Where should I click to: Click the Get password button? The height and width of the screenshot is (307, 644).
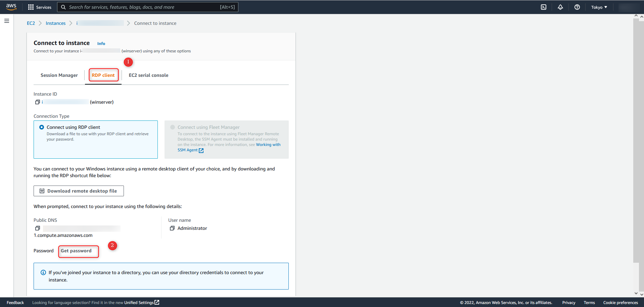pos(76,251)
